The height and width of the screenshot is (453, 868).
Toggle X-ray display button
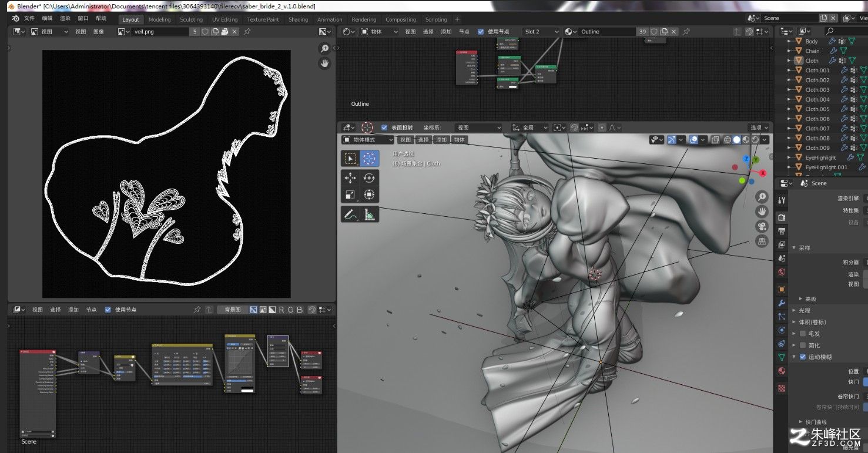point(715,140)
